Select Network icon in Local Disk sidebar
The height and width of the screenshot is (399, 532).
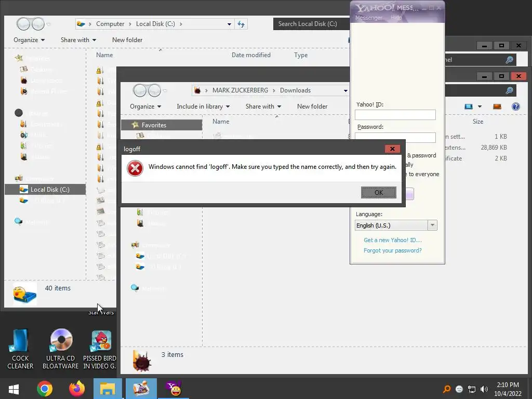[19, 221]
